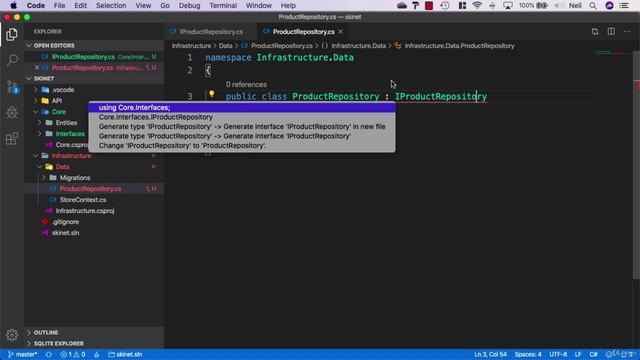Click the '0 references' code lens
The image size is (640, 360).
click(x=246, y=84)
